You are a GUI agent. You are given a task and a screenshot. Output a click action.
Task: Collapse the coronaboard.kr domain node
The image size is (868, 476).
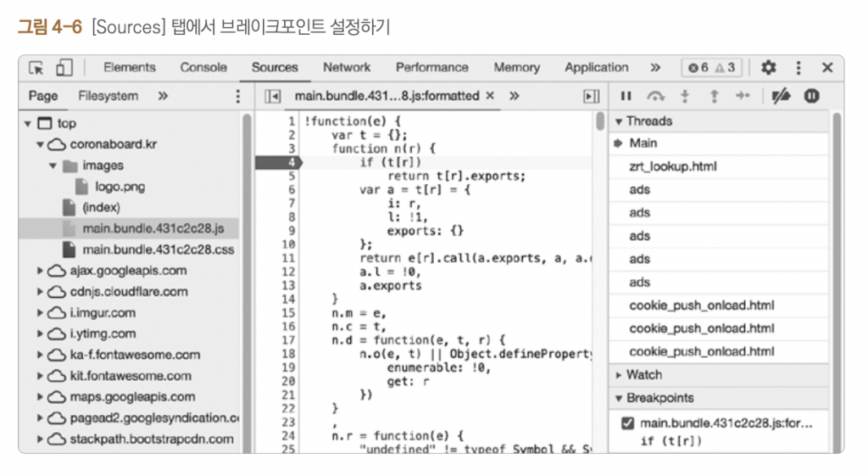40,144
